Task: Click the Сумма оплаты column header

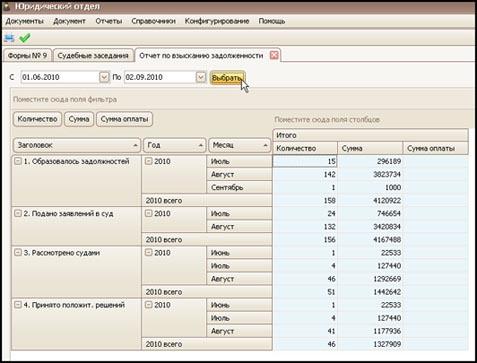Action: click(436, 148)
